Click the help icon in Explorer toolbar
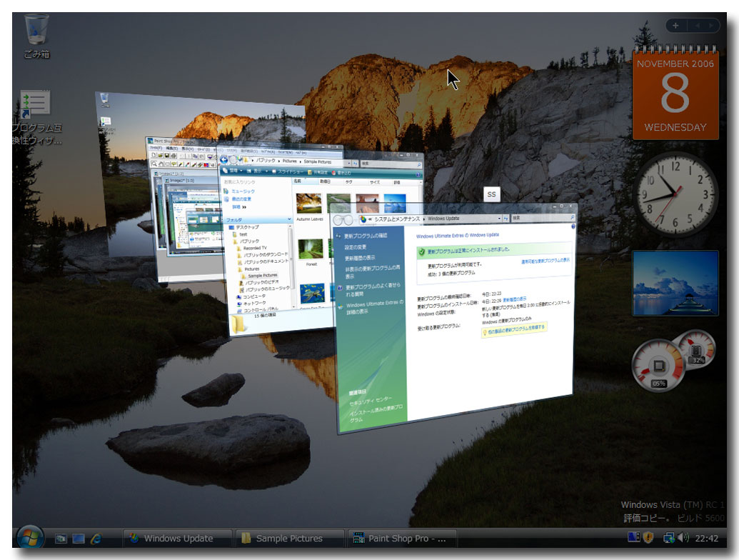This screenshot has width=739, height=560. coord(418,175)
